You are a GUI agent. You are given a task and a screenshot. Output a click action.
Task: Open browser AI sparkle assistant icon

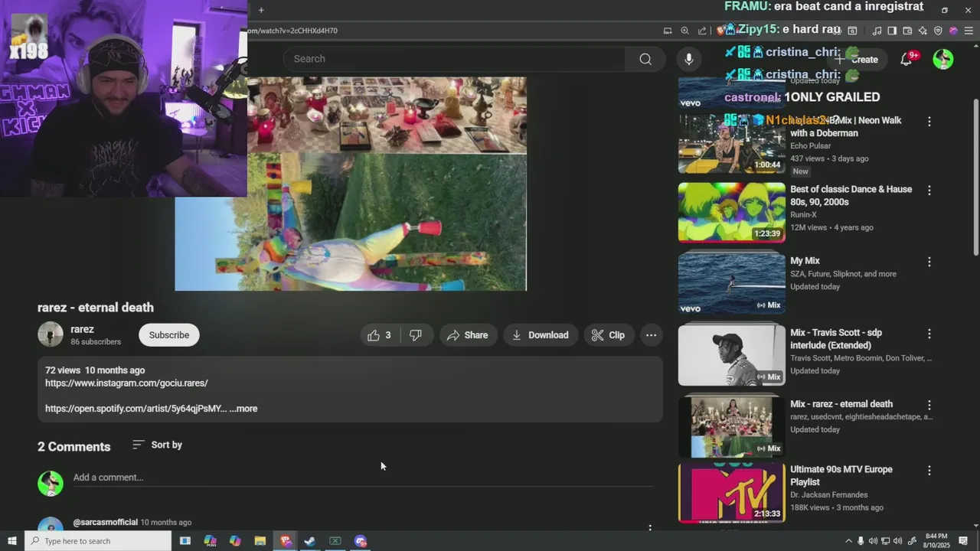point(923,31)
